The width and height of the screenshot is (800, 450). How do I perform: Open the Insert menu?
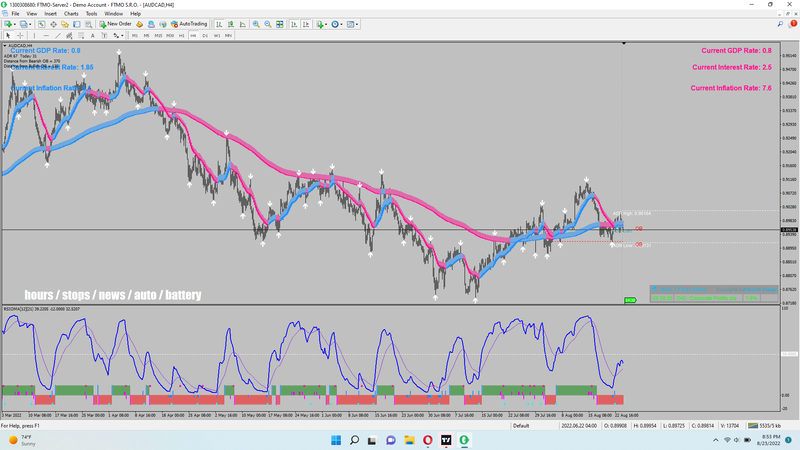pyautogui.click(x=51, y=14)
